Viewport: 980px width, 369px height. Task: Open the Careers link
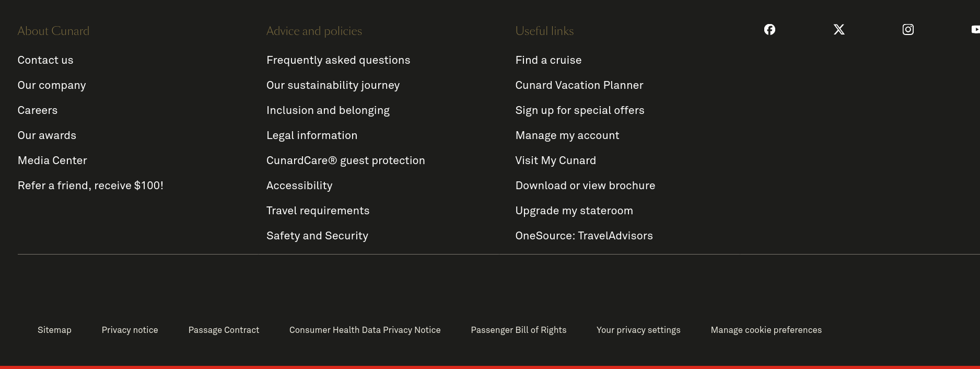pyautogui.click(x=38, y=110)
